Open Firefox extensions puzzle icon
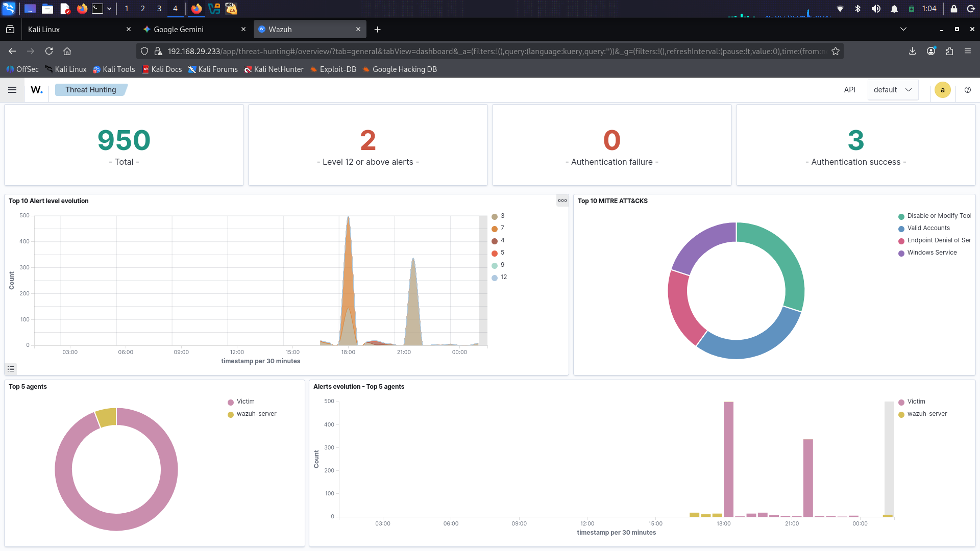 tap(949, 51)
